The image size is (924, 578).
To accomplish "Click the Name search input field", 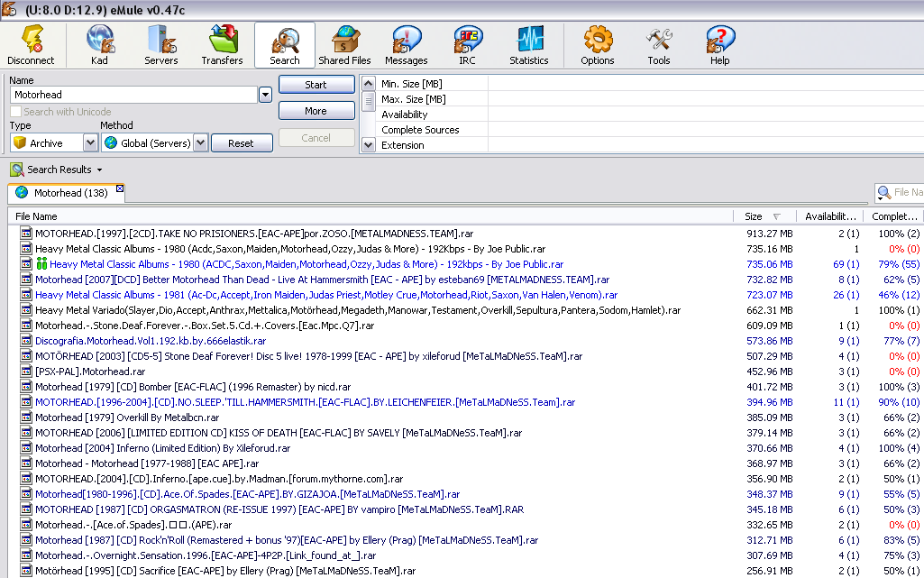I will 133,95.
